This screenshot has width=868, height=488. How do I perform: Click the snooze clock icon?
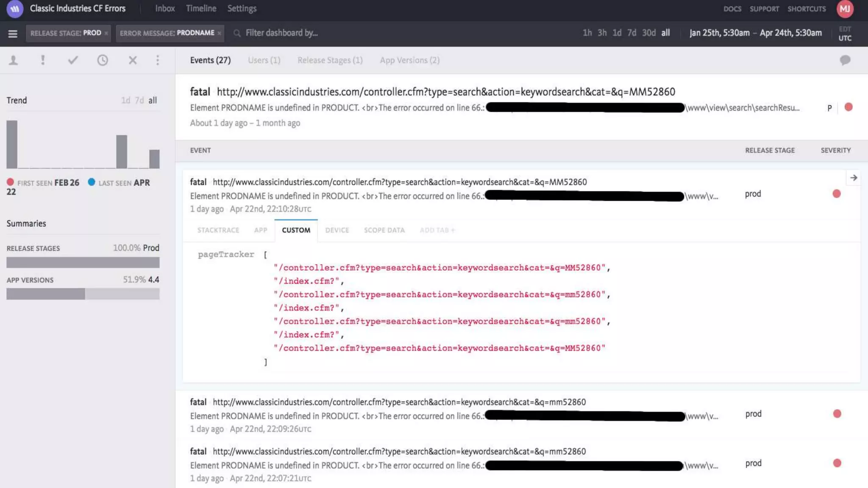103,60
